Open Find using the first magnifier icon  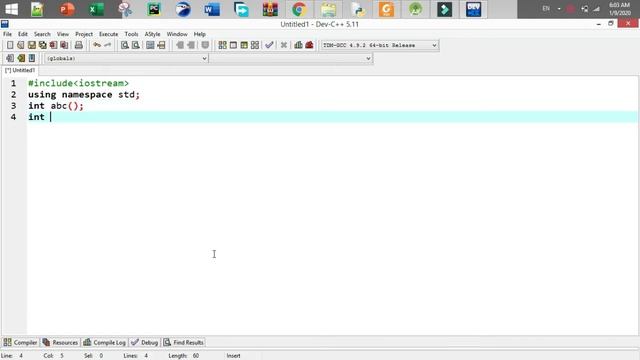125,45
